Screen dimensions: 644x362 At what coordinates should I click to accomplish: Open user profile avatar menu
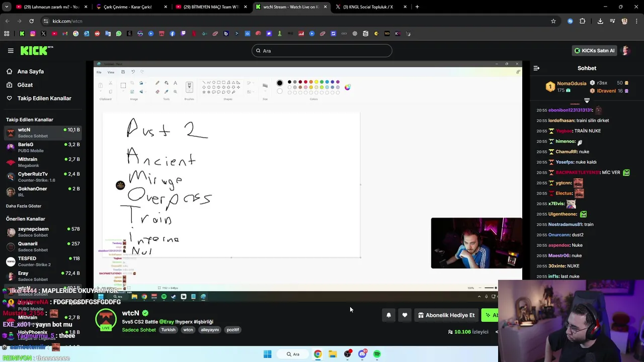[x=626, y=50]
